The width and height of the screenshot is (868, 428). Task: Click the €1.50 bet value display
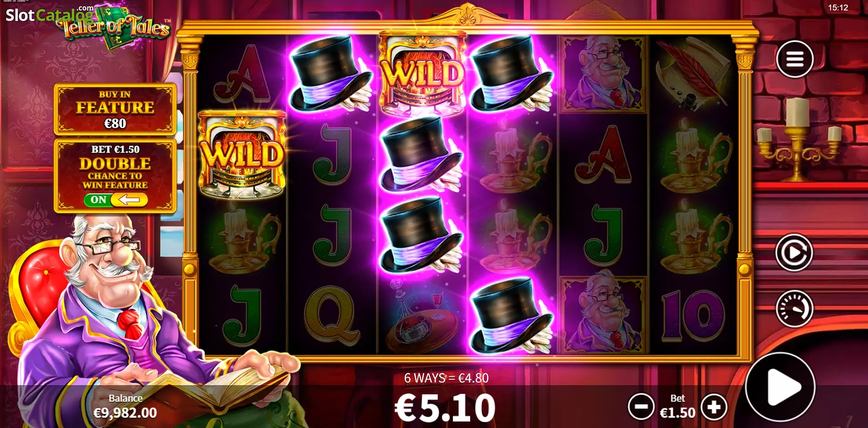click(x=678, y=413)
